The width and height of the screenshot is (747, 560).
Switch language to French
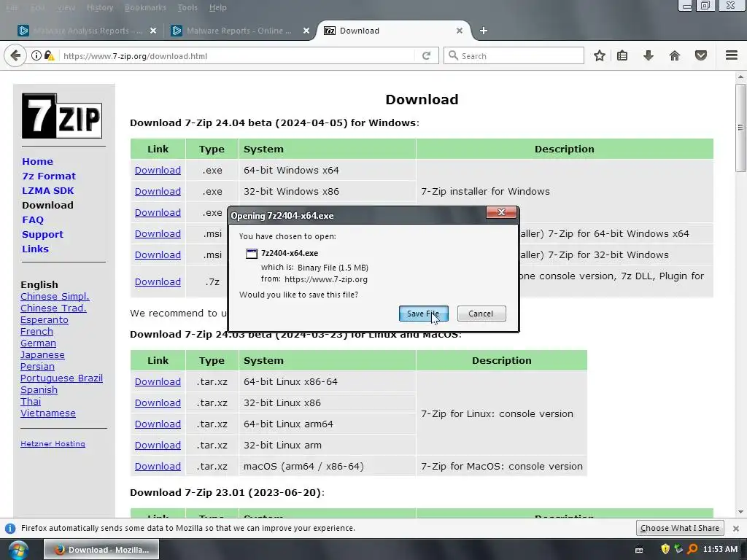[x=36, y=332]
